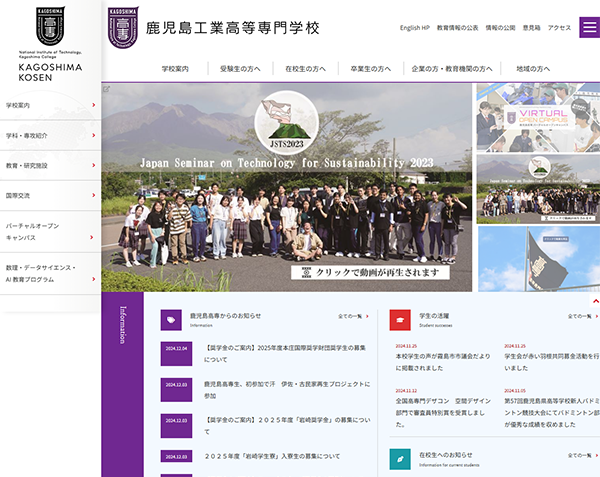
Task: Open the Virtual Open Campus thumbnail
Action: click(x=538, y=118)
